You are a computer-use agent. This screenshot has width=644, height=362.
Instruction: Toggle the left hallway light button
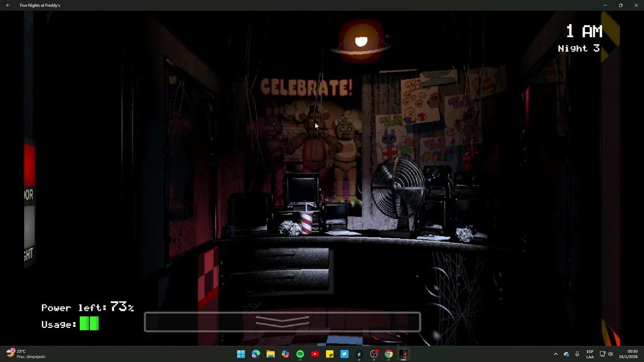pos(29,226)
